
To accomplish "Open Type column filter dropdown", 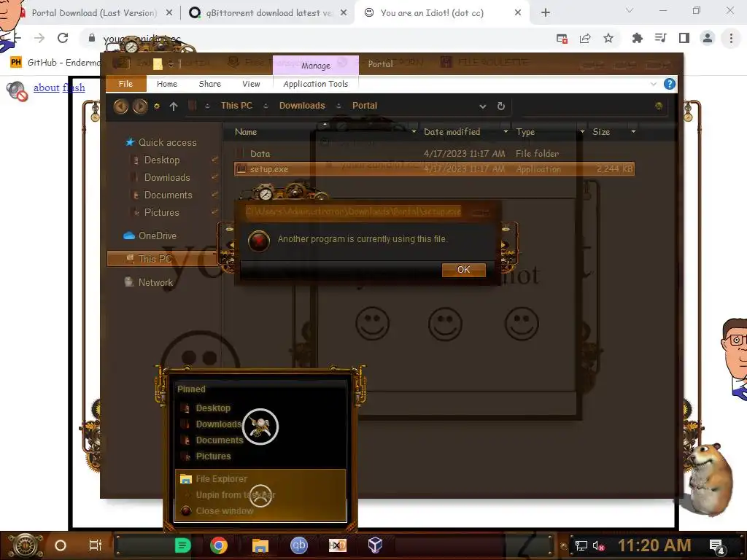I will coord(582,131).
